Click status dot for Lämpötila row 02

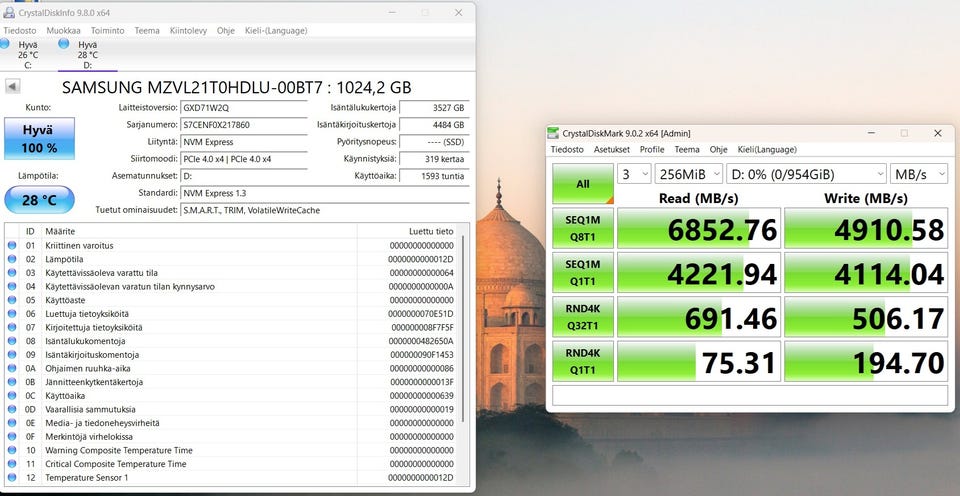12,259
